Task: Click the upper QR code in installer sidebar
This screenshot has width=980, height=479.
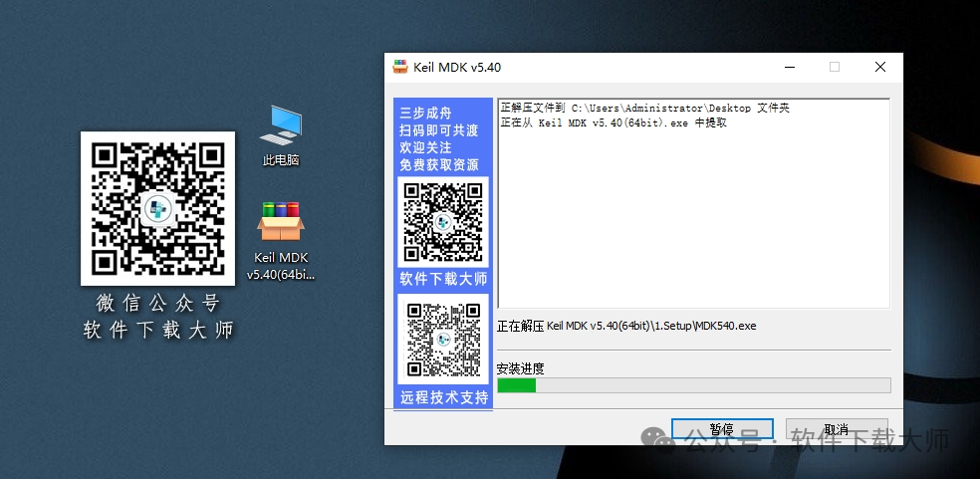Action: click(443, 222)
